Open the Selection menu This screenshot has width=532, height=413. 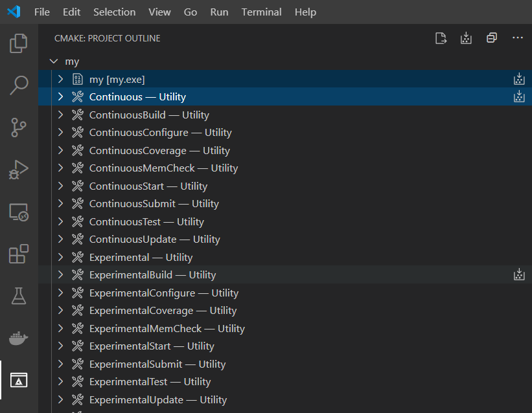[x=114, y=12]
